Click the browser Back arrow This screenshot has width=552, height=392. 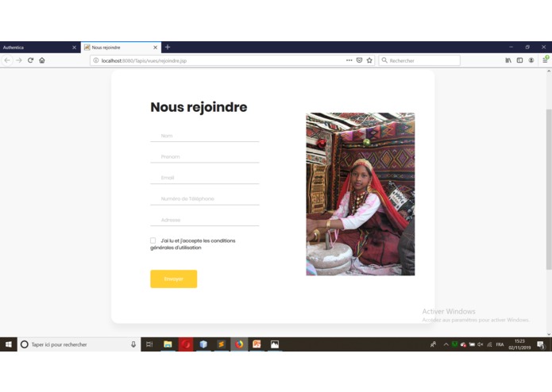(x=7, y=60)
